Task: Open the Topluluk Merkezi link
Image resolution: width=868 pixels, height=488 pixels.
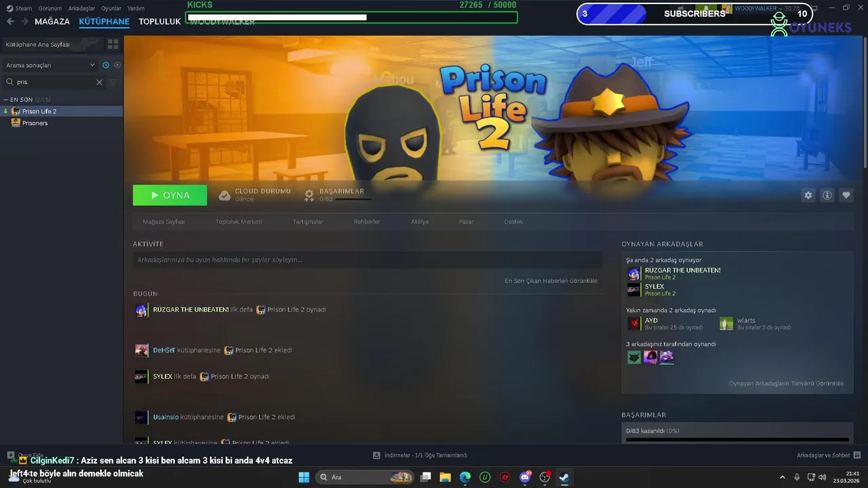Action: [x=239, y=222]
